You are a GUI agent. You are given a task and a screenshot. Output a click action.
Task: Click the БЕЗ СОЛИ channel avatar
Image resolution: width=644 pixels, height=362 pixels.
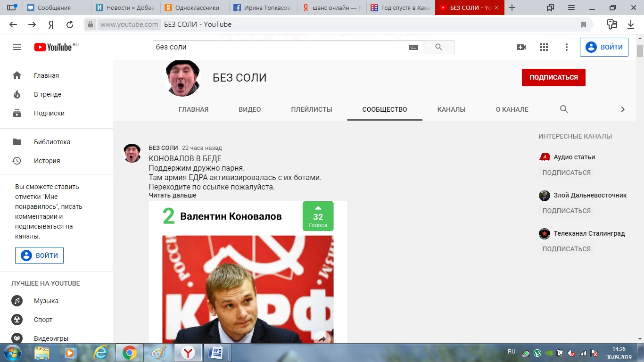pos(183,78)
